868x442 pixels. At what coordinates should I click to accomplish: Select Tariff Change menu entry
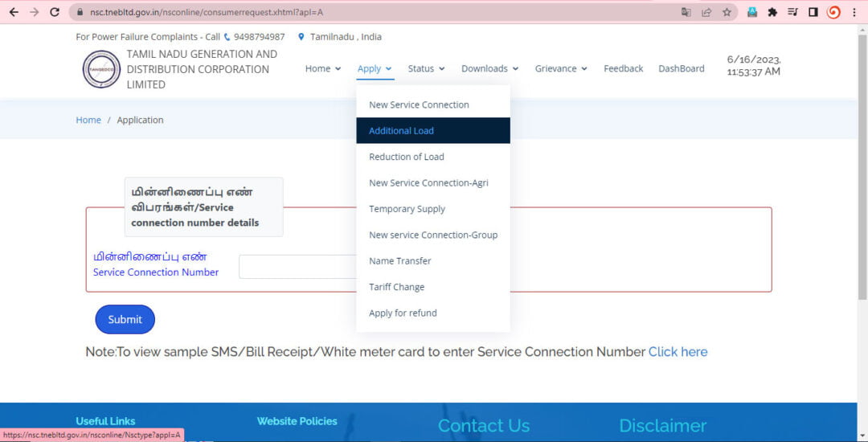(x=396, y=287)
